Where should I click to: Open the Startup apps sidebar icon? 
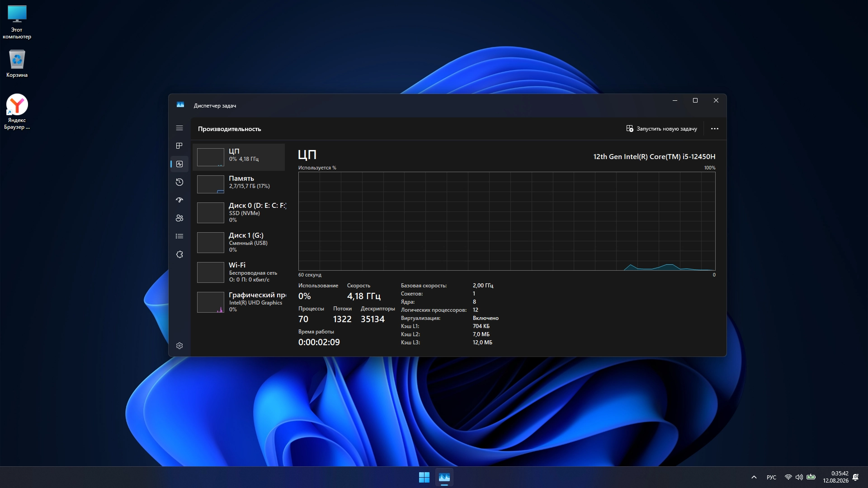[x=179, y=200]
